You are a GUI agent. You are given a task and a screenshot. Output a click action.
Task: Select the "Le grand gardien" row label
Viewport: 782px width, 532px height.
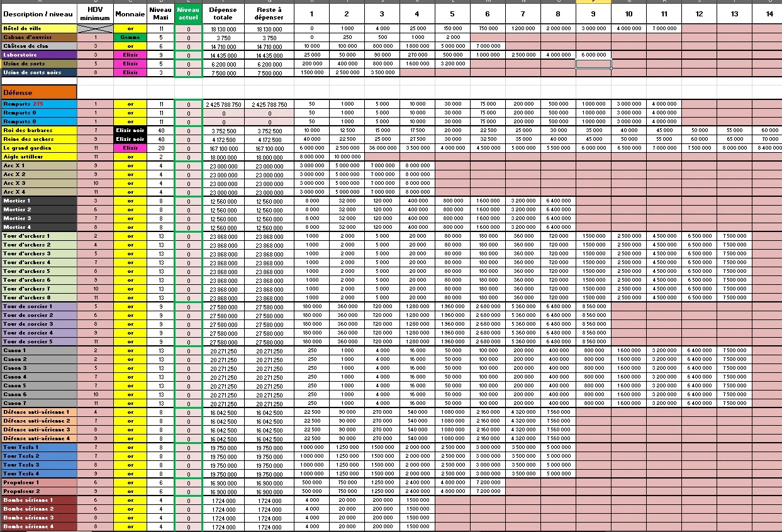pos(39,148)
